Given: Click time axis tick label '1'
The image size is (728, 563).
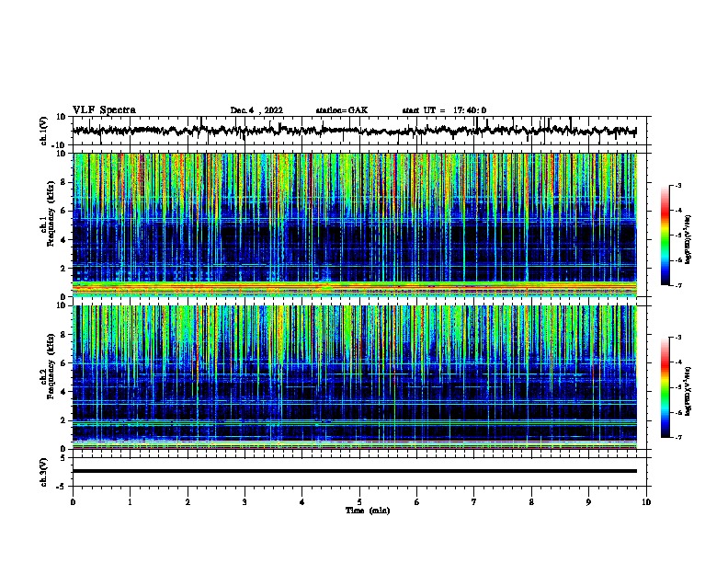Looking at the screenshot, I should [x=130, y=502].
